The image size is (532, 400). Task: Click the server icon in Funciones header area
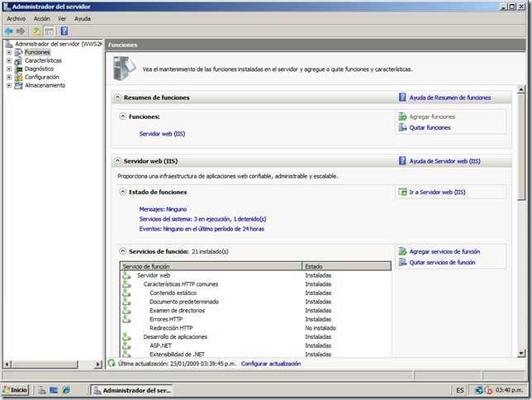(x=124, y=69)
